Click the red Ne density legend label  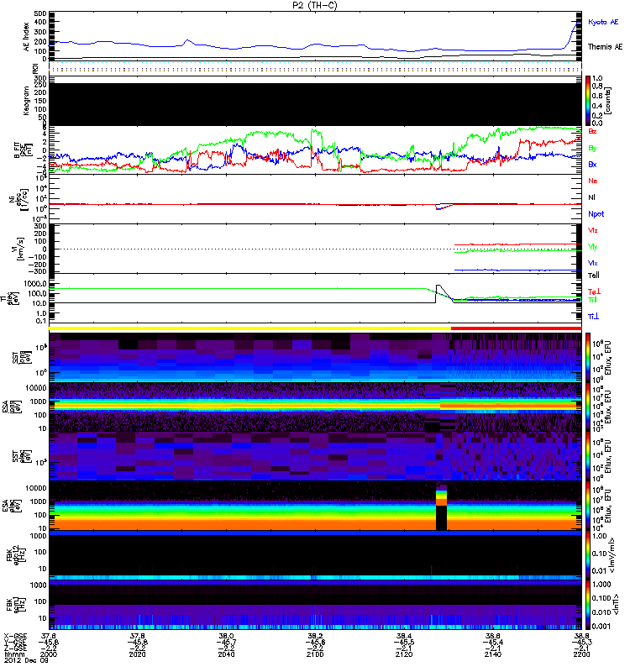pyautogui.click(x=593, y=181)
